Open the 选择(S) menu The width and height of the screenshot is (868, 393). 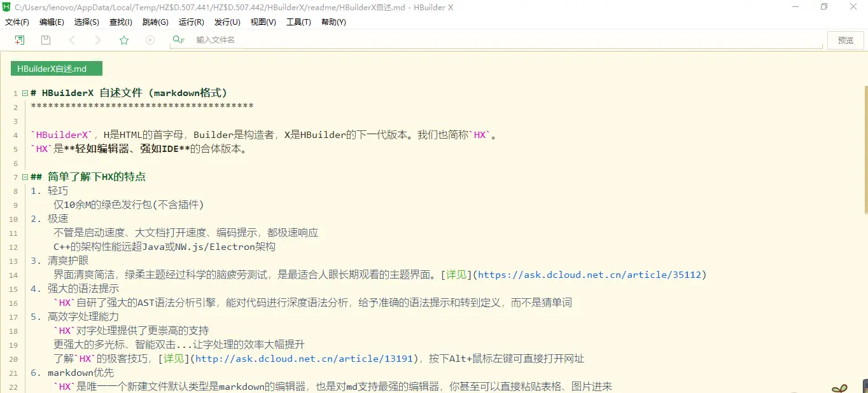pyautogui.click(x=87, y=22)
